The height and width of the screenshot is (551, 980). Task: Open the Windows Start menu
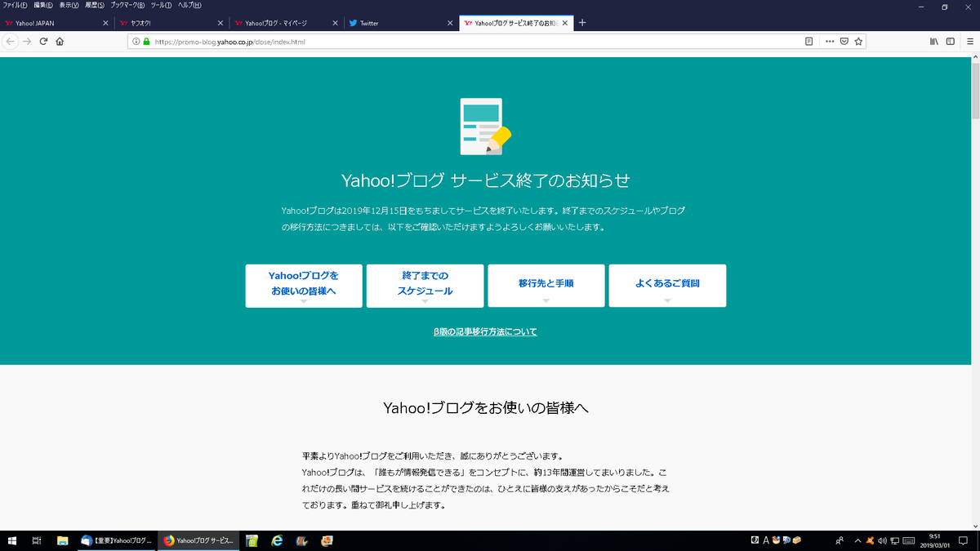(12, 540)
